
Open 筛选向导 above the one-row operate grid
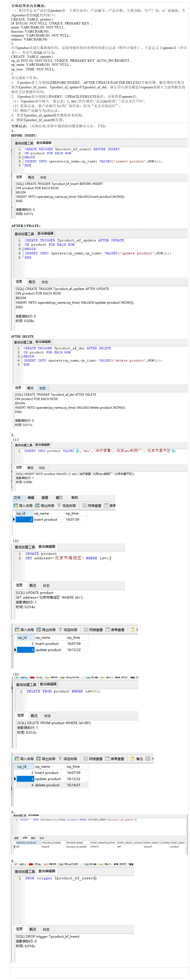click(66, 505)
